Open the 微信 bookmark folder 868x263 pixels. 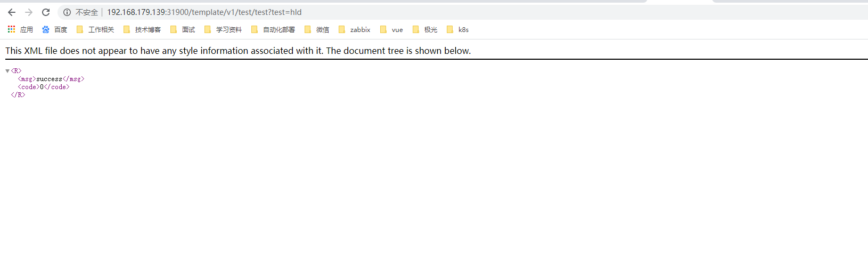(x=317, y=30)
